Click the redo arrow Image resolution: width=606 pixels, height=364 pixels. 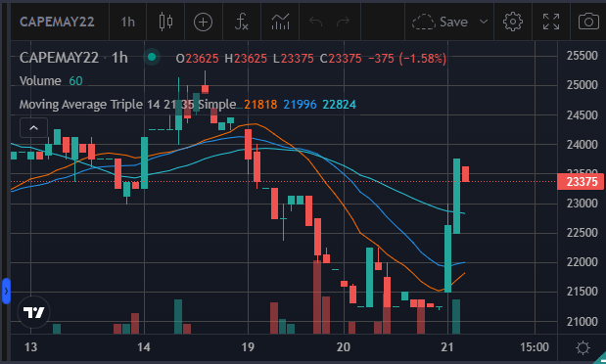point(344,22)
